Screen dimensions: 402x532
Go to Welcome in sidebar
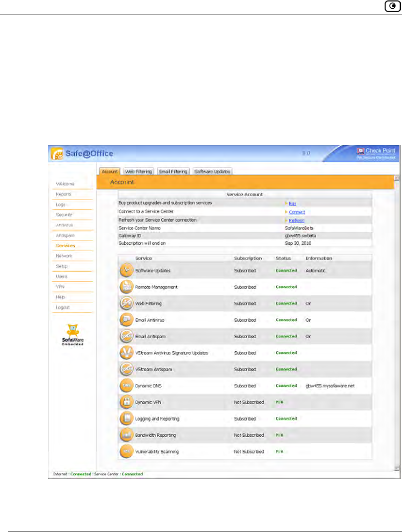click(65, 184)
